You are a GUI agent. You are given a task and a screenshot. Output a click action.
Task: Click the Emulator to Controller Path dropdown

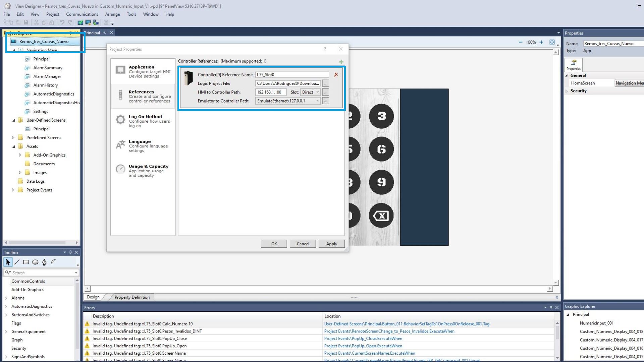click(x=318, y=101)
